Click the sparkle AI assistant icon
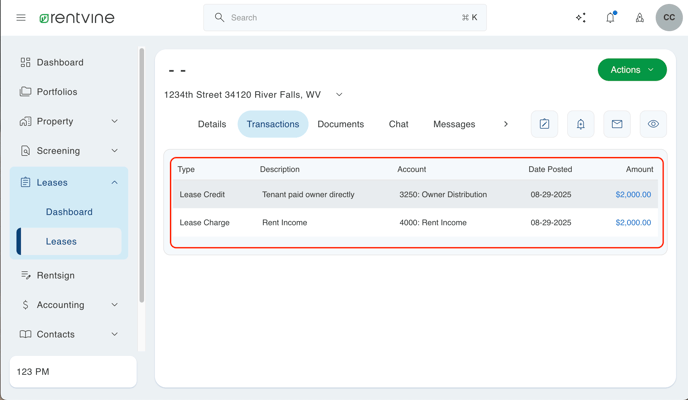The image size is (688, 400). pos(581,18)
